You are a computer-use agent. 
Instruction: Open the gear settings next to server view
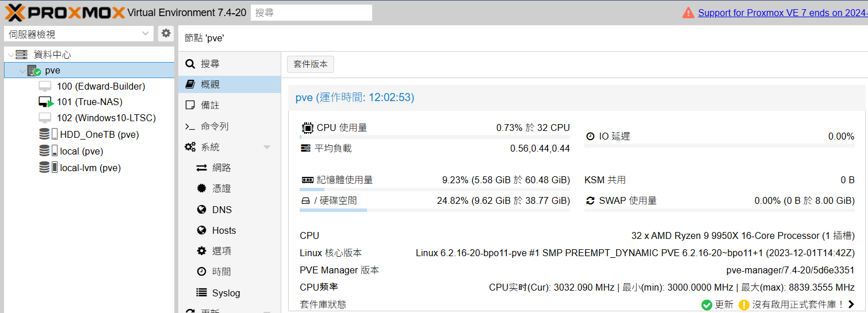click(166, 33)
